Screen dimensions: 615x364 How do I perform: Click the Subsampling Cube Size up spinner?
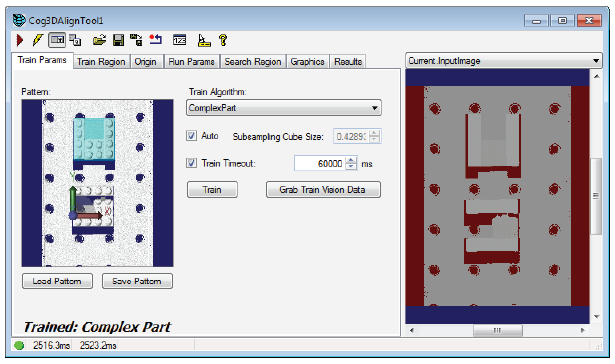click(x=375, y=133)
